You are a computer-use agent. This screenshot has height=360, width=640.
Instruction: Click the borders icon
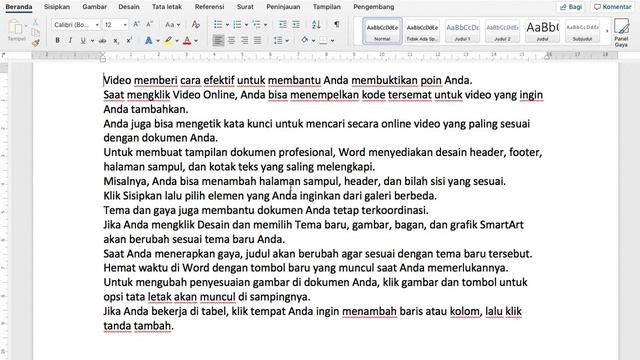pyautogui.click(x=324, y=40)
